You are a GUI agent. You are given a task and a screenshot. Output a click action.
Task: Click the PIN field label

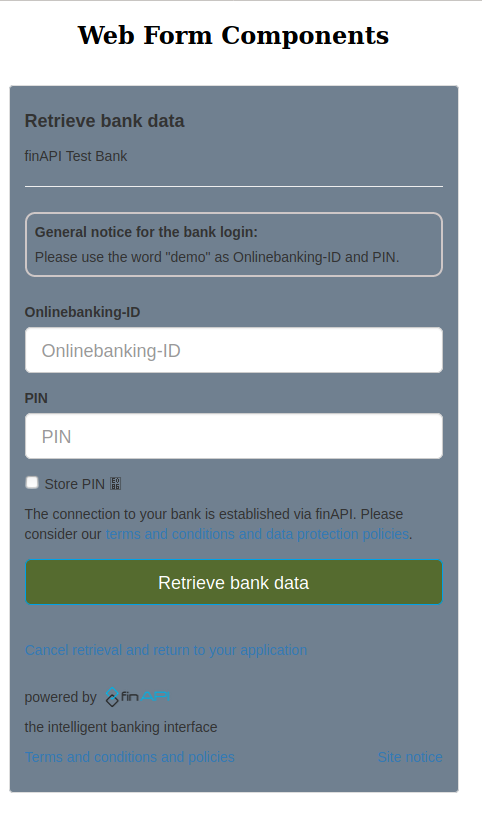click(36, 398)
